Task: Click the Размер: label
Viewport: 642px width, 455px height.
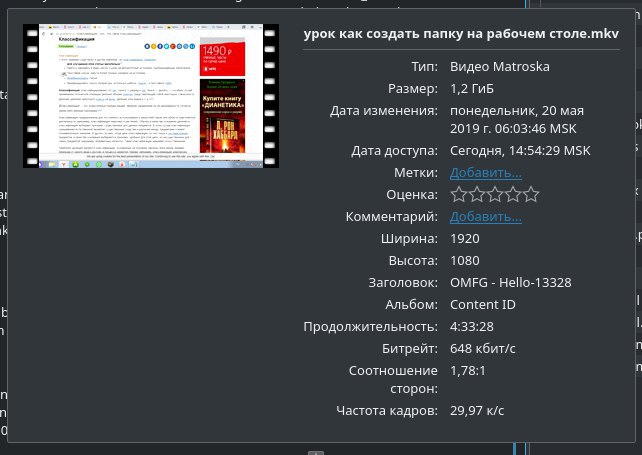Action: point(413,88)
